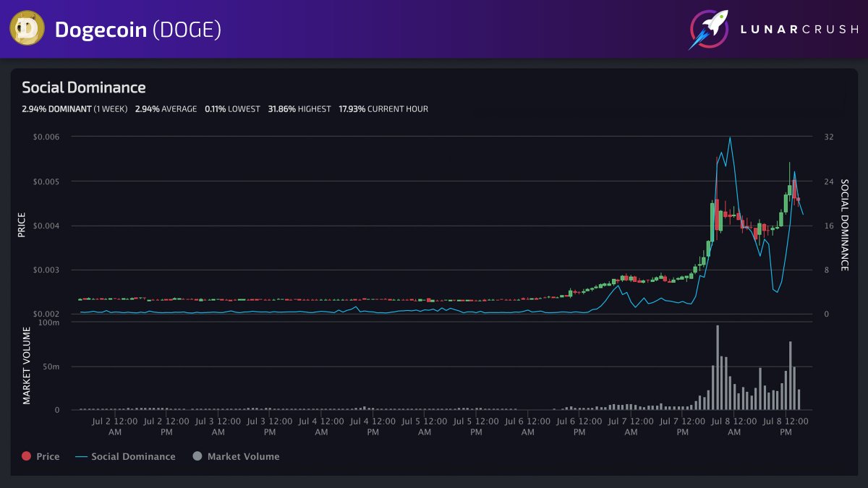Click the 0.11% LOWEST stat
Viewport: 868px width, 488px height.
coord(232,109)
